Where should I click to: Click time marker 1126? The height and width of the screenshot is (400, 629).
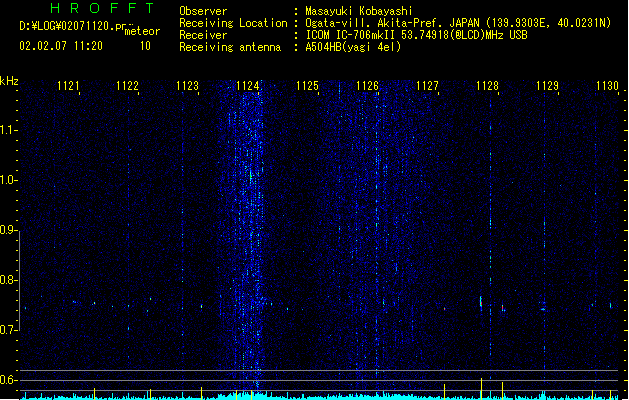pos(367,85)
